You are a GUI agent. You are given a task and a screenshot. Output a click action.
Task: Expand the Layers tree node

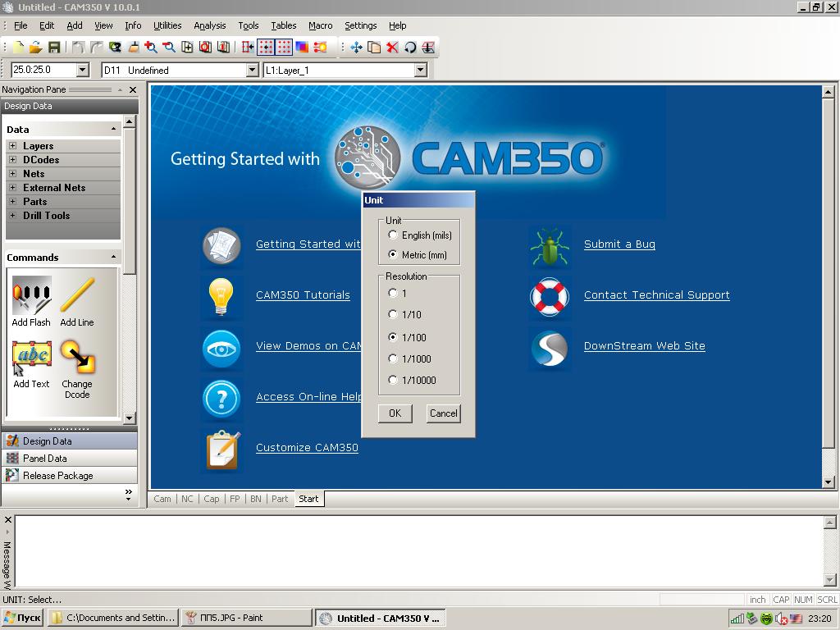(13, 146)
